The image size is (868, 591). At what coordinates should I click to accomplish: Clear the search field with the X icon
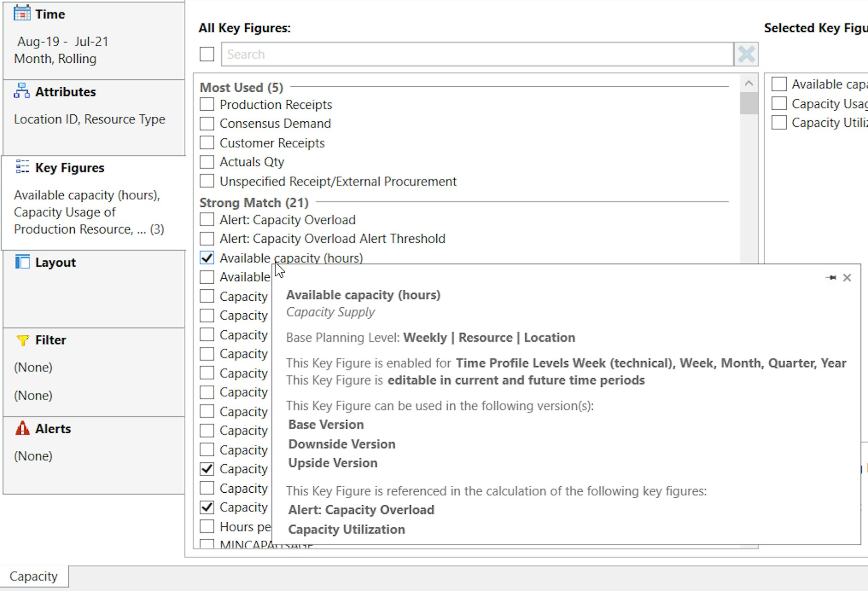click(x=746, y=54)
